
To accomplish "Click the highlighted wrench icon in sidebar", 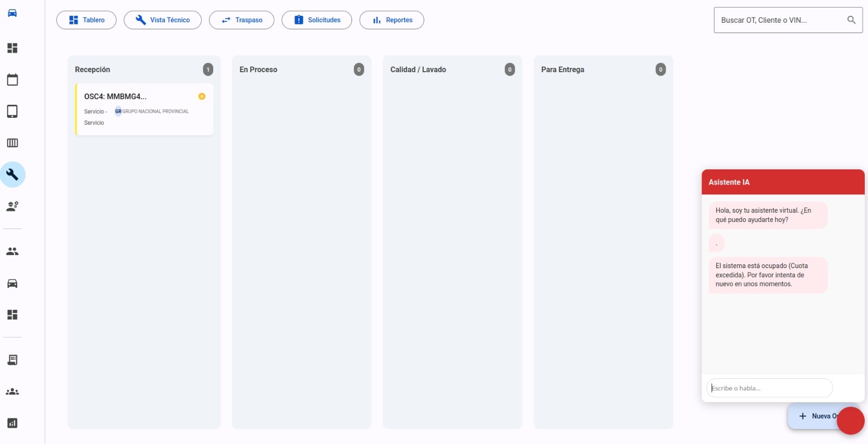I will coord(12,175).
